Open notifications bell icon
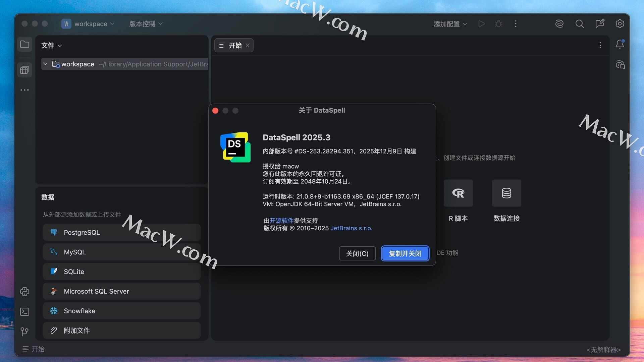The image size is (644, 362). [x=620, y=44]
